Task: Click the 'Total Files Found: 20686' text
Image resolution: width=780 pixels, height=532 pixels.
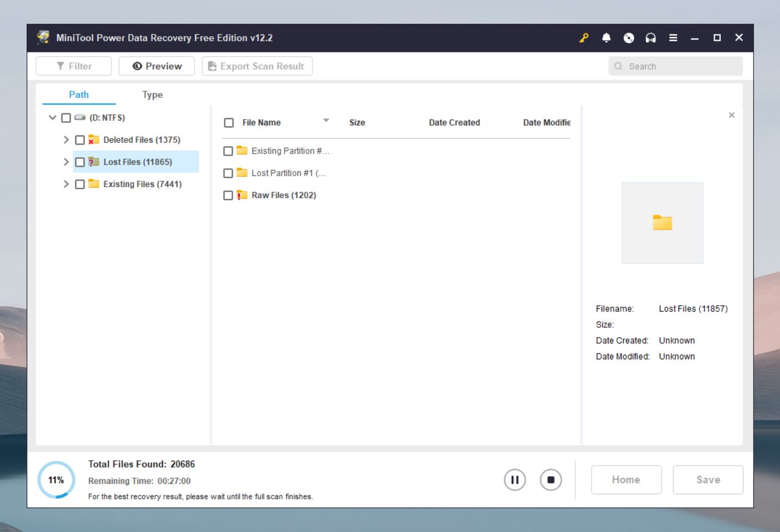Action: click(x=141, y=464)
